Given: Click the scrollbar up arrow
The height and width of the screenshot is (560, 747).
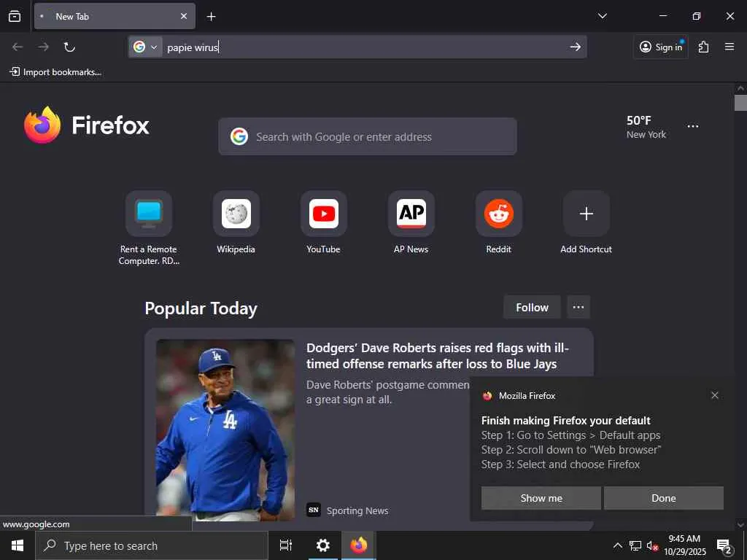Looking at the screenshot, I should click(x=740, y=88).
